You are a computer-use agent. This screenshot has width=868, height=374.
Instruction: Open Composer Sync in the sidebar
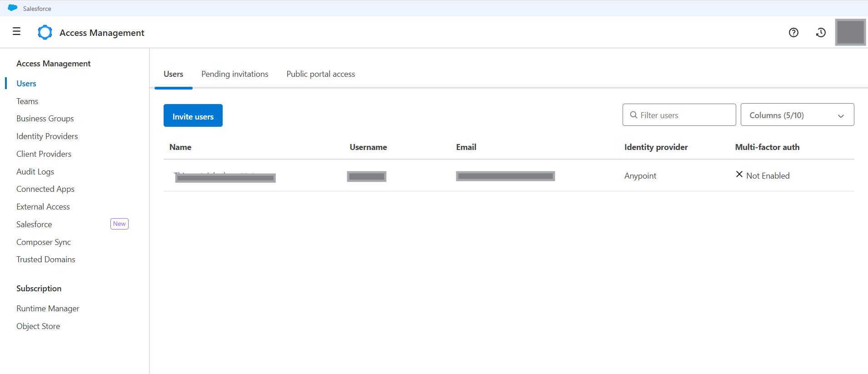point(44,242)
